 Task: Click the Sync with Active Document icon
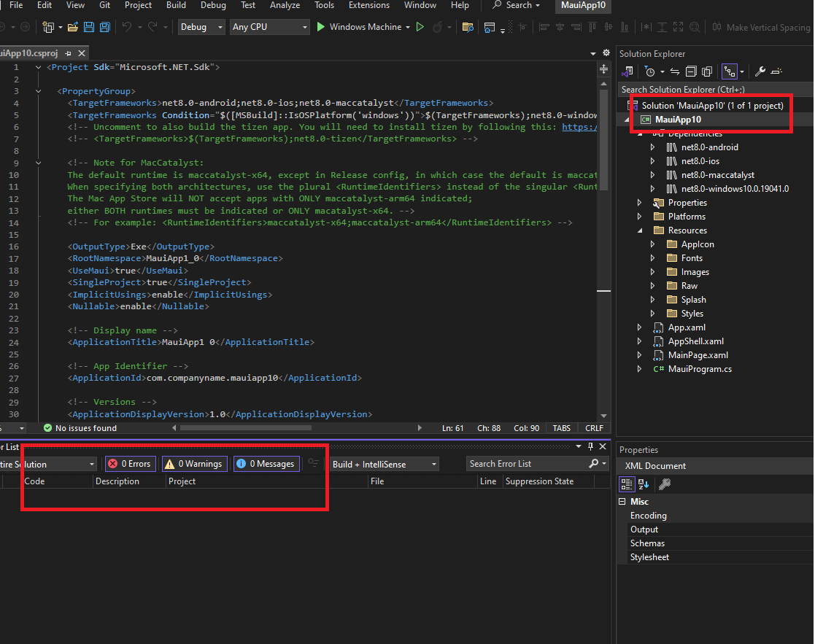coord(675,71)
